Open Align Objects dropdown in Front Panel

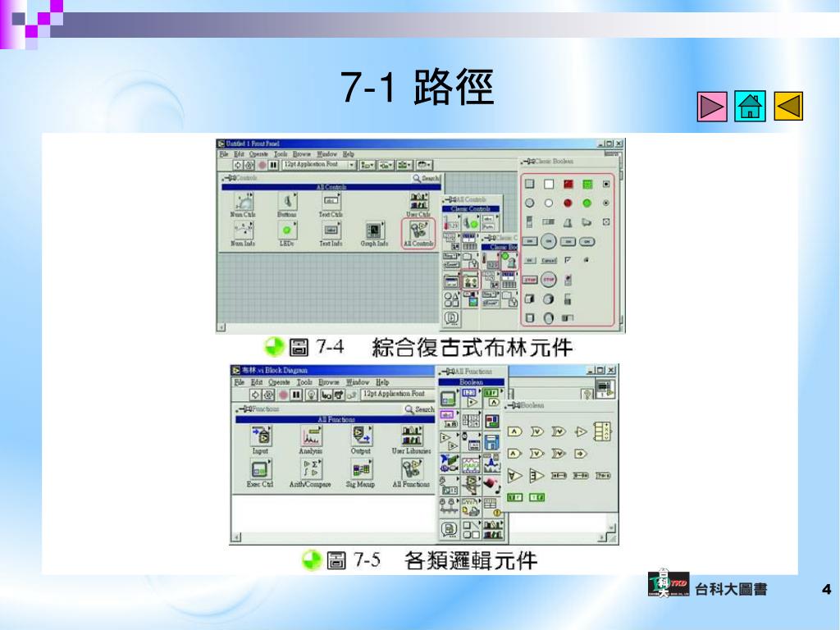pyautogui.click(x=367, y=165)
